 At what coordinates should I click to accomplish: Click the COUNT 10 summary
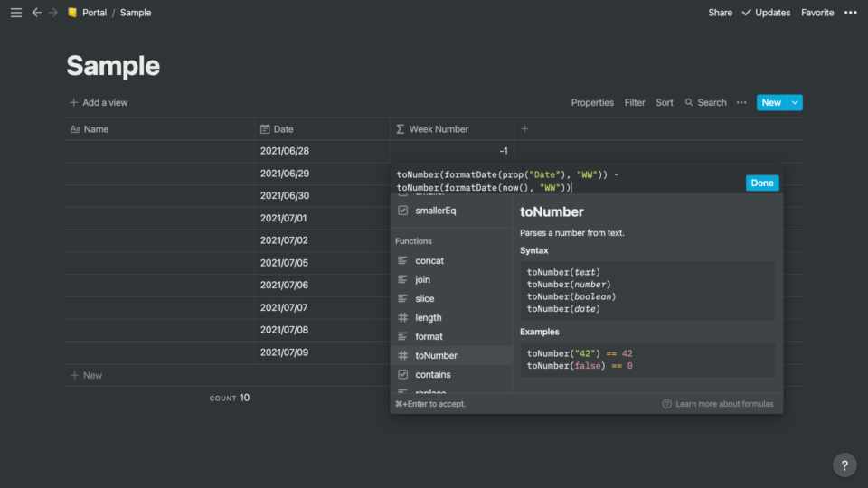[x=229, y=398]
